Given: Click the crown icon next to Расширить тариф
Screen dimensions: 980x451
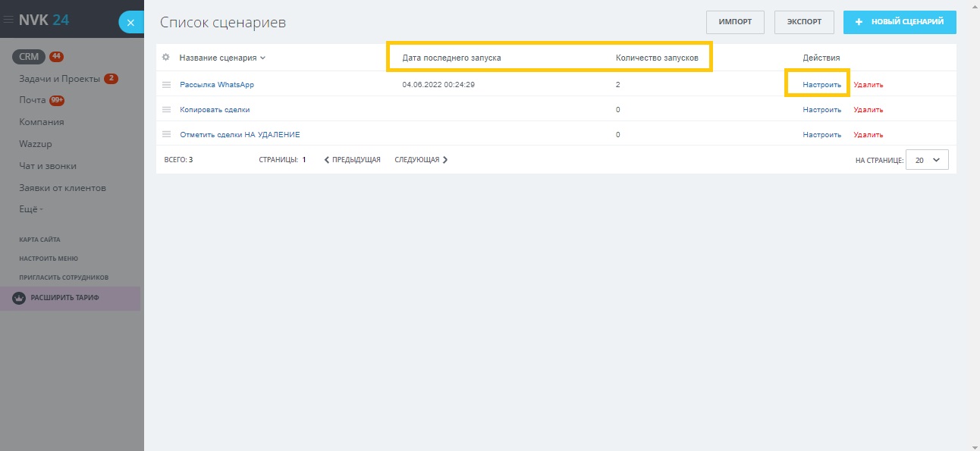Looking at the screenshot, I should click(x=19, y=298).
